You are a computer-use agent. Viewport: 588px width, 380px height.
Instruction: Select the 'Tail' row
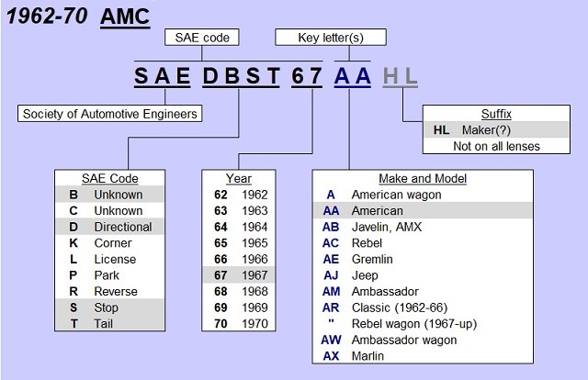(x=109, y=323)
